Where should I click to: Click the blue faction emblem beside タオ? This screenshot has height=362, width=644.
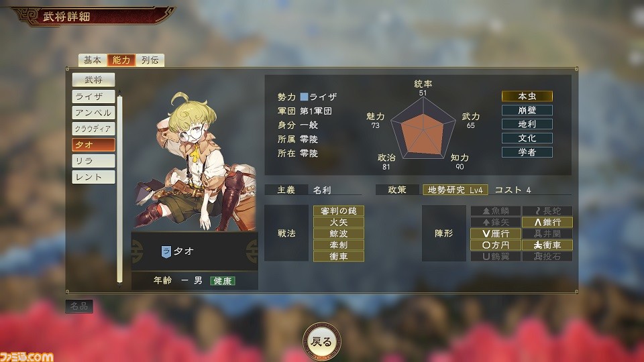166,251
